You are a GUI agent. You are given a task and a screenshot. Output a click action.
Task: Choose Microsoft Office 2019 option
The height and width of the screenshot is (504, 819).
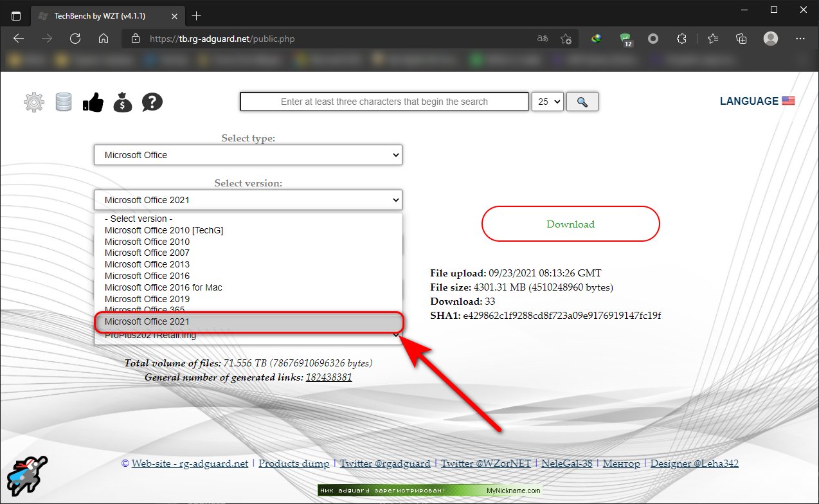click(147, 299)
